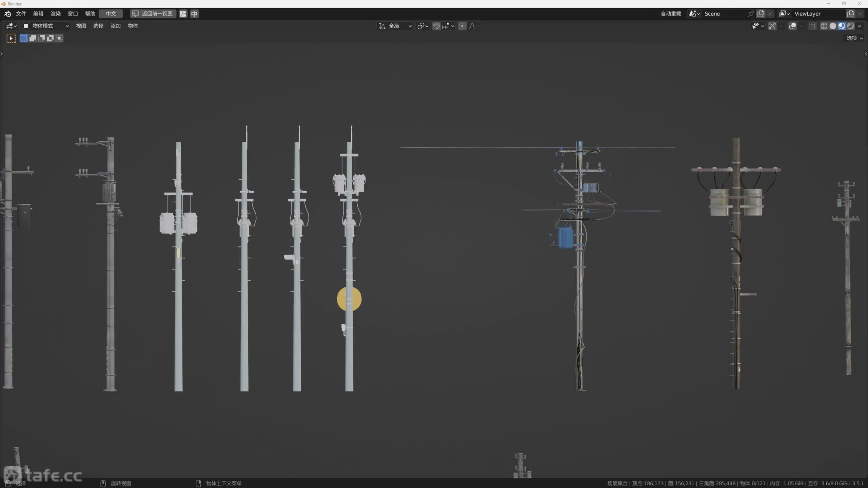
Task: Select the box select tool icon
Action: pos(11,38)
